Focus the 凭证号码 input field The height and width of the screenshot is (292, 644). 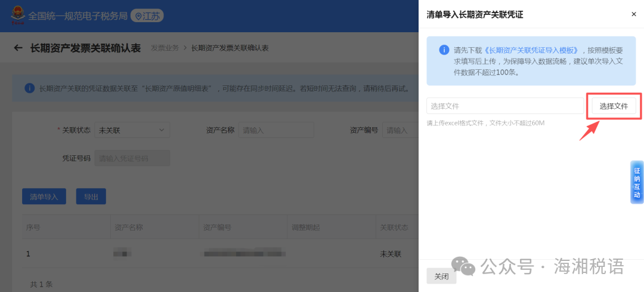tap(132, 158)
